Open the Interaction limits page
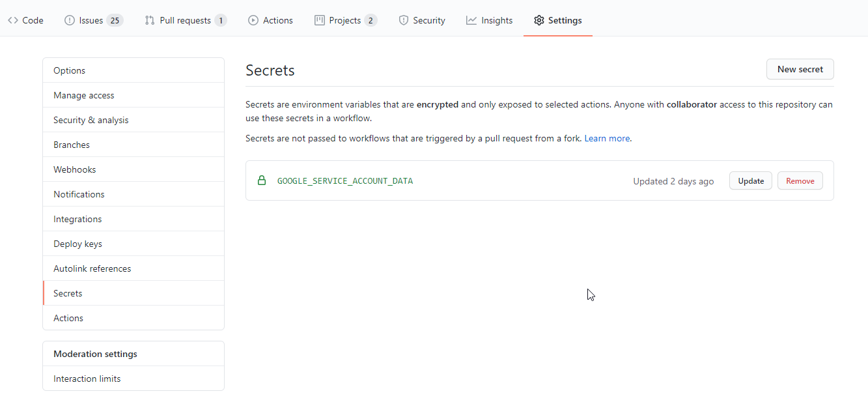This screenshot has height=402, width=868. (x=87, y=379)
